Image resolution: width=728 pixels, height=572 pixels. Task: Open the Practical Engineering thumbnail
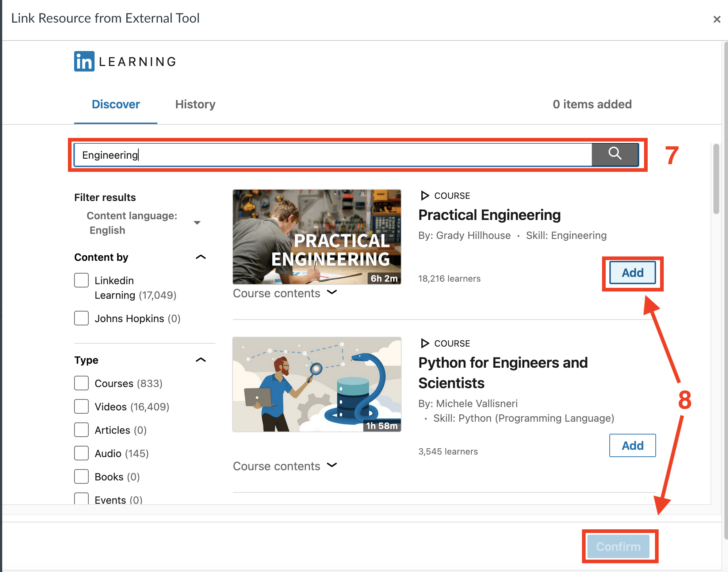tap(317, 237)
